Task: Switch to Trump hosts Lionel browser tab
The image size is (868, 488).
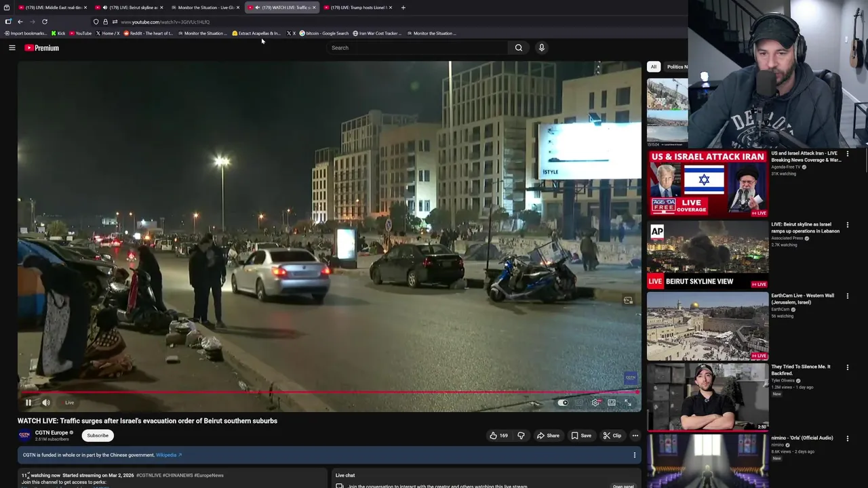Action: click(x=358, y=7)
